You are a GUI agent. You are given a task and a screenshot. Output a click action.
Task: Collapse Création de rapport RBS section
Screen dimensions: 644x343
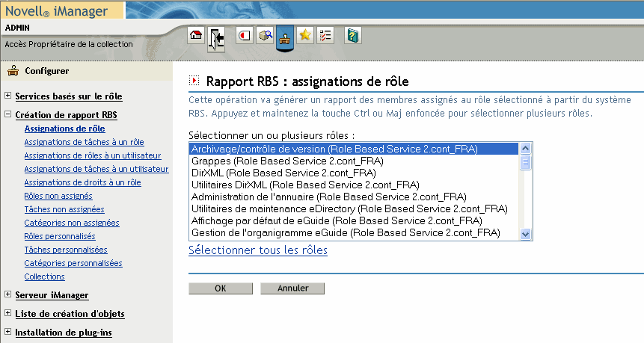point(7,114)
